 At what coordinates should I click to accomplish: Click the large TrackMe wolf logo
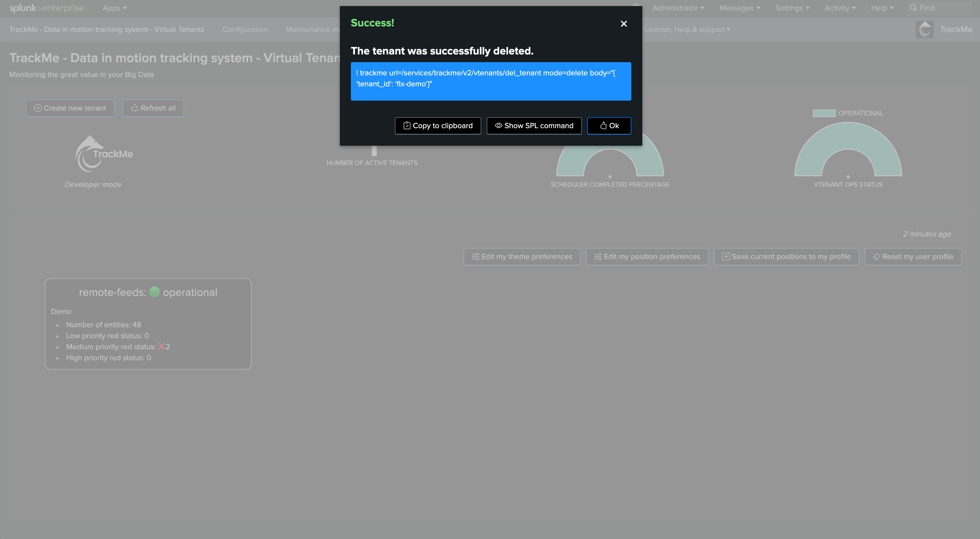[x=104, y=154]
